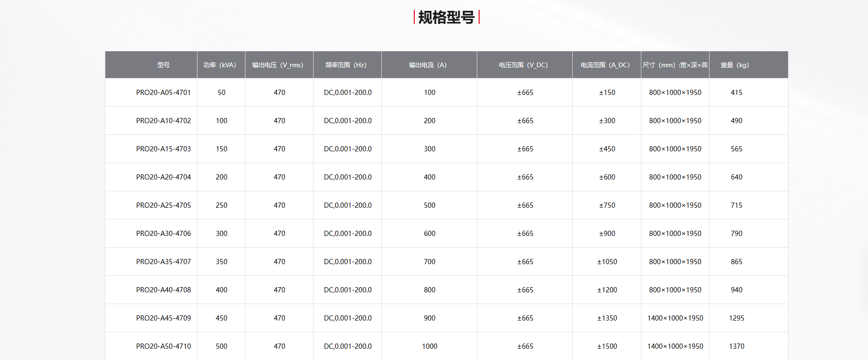Image resolution: width=868 pixels, height=360 pixels.
Task: Click model PRO20-A10-4702 in the table
Action: click(x=164, y=121)
